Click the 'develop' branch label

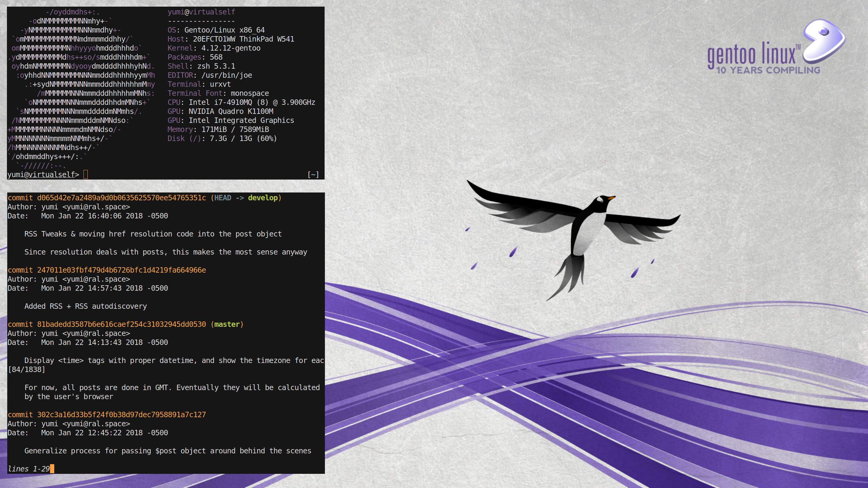pos(263,198)
